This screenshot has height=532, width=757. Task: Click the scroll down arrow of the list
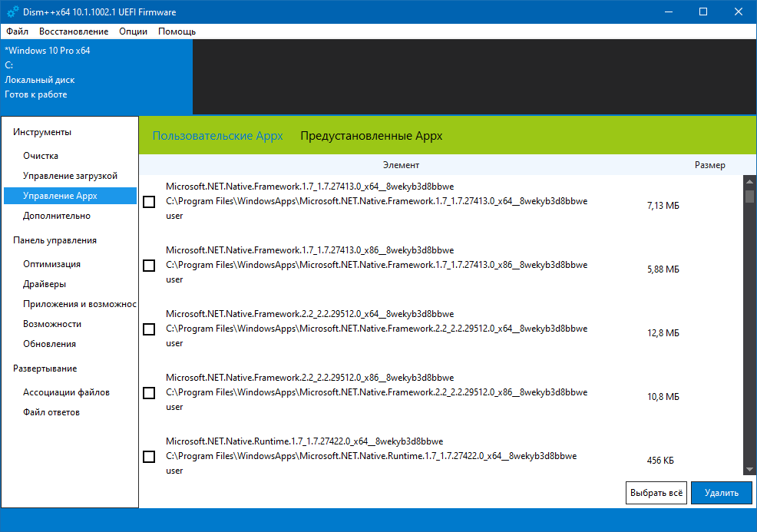click(x=749, y=470)
